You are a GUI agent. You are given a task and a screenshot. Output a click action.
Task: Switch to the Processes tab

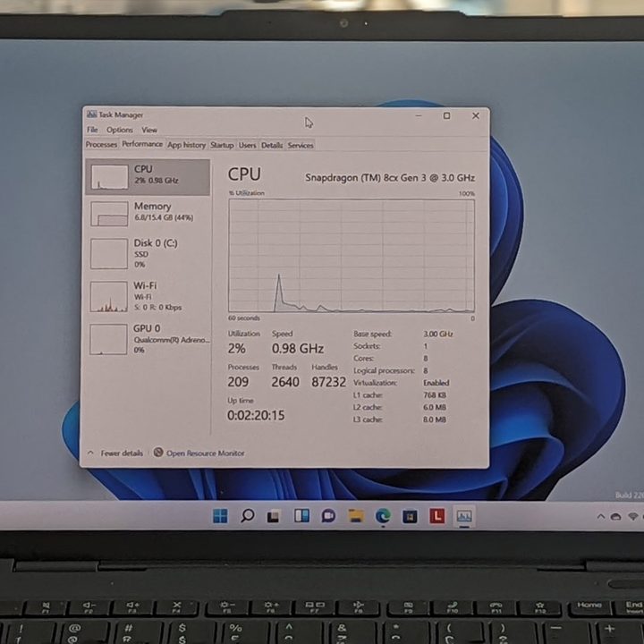point(101,145)
